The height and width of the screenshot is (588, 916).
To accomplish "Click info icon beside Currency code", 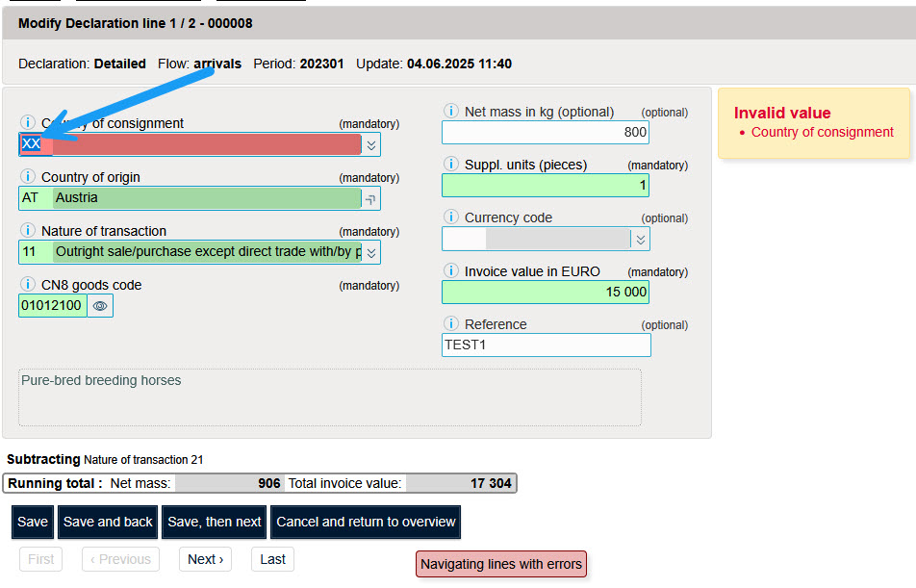I will click(450, 217).
